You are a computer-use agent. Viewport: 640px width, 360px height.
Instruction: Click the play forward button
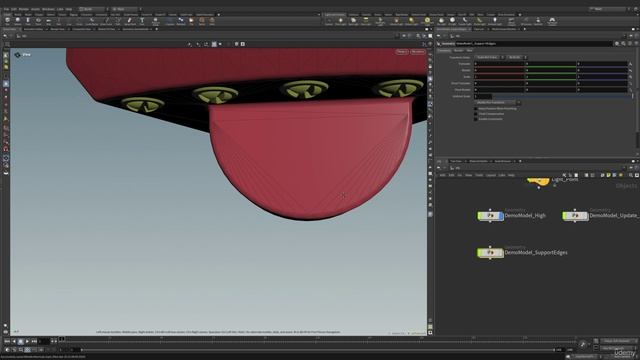tap(27, 341)
